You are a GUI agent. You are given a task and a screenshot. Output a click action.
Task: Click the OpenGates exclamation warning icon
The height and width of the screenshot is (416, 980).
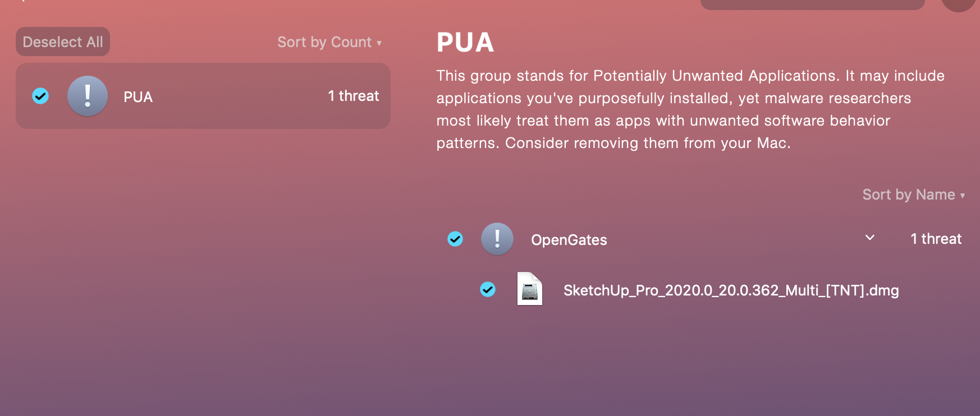tap(497, 239)
